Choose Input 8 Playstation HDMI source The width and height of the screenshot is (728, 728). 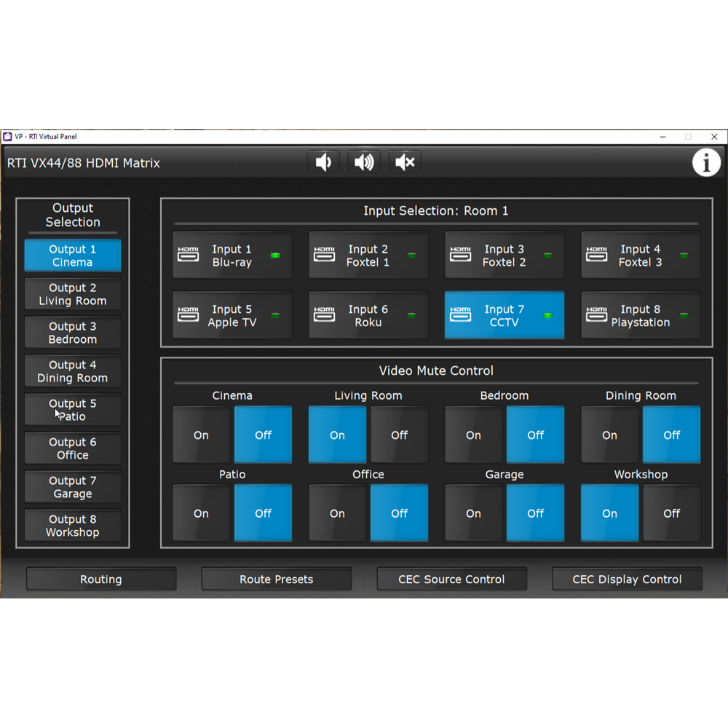640,316
